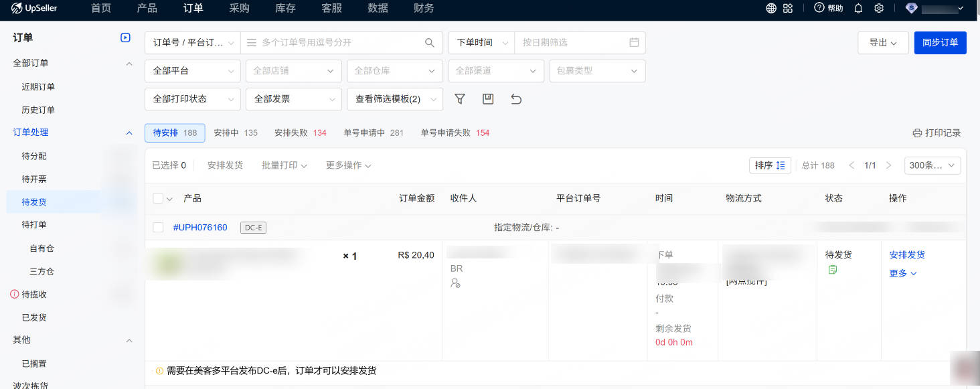
Task: Click the 同步订单 button
Action: [x=940, y=43]
